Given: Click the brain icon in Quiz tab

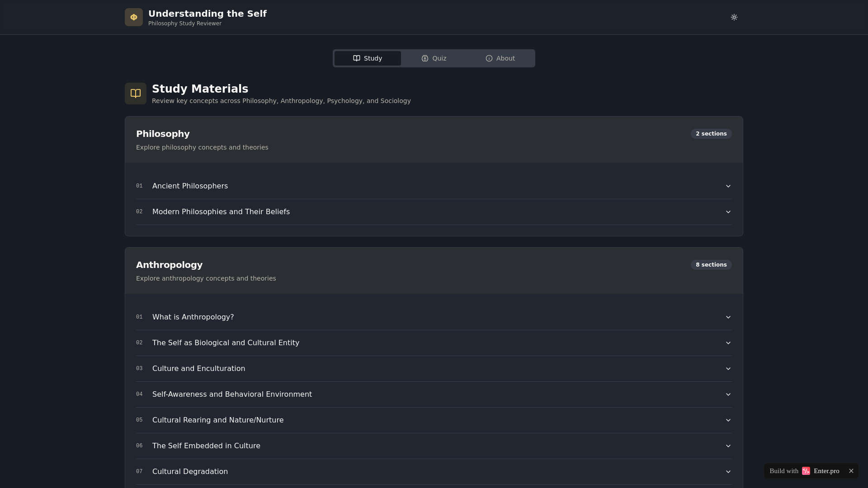Looking at the screenshot, I should point(425,58).
